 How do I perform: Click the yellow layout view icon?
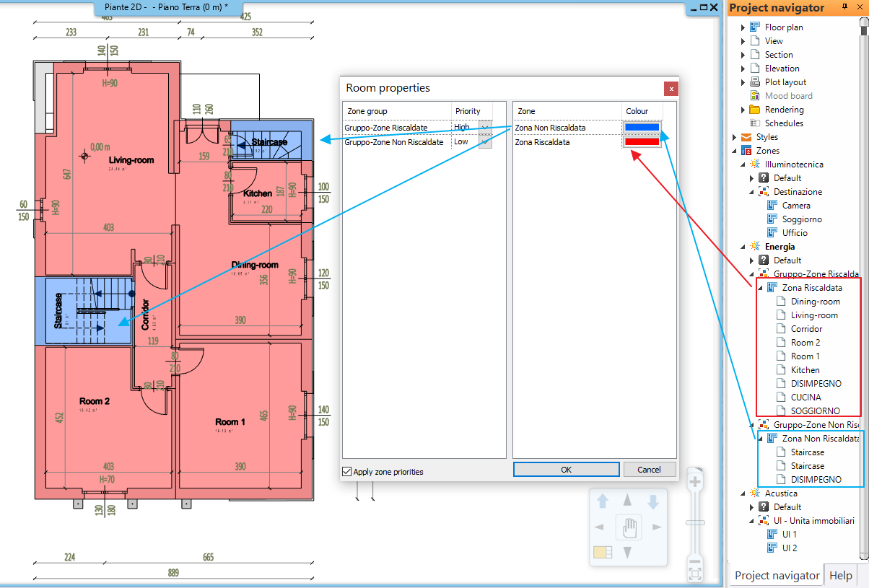point(603,553)
